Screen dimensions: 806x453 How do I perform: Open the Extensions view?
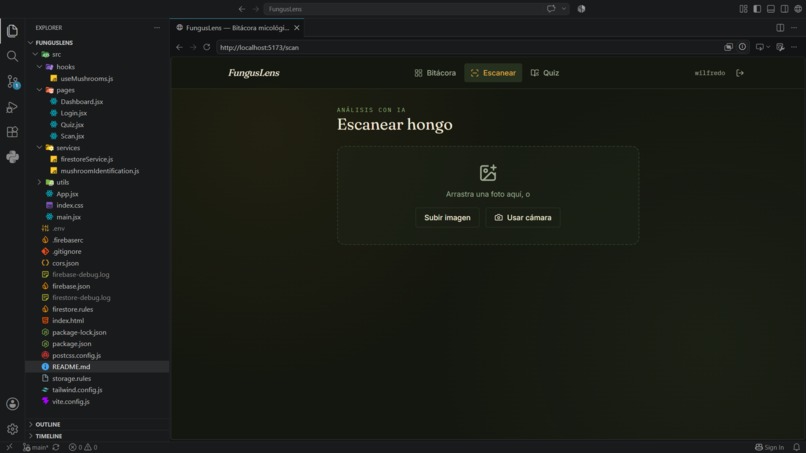click(12, 132)
